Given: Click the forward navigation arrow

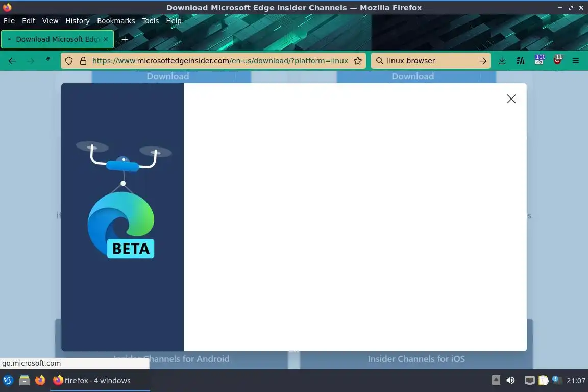Looking at the screenshot, I should pyautogui.click(x=31, y=61).
